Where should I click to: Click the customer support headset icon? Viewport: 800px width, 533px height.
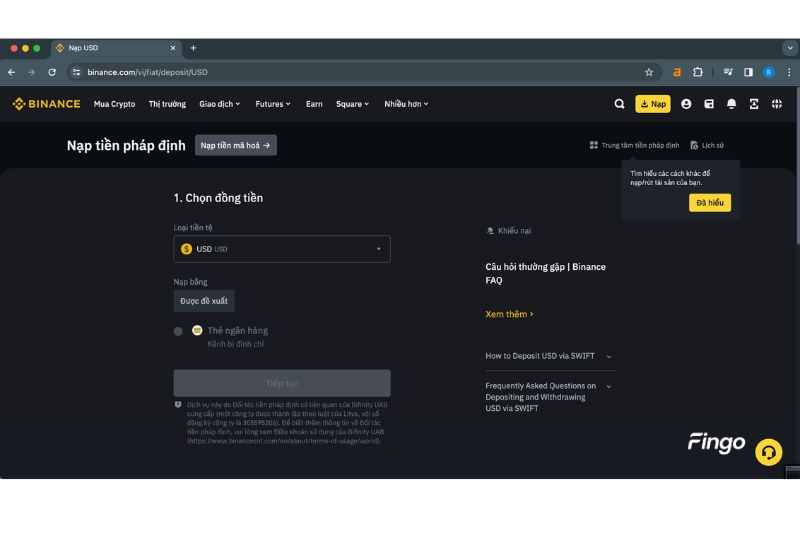pos(768,452)
